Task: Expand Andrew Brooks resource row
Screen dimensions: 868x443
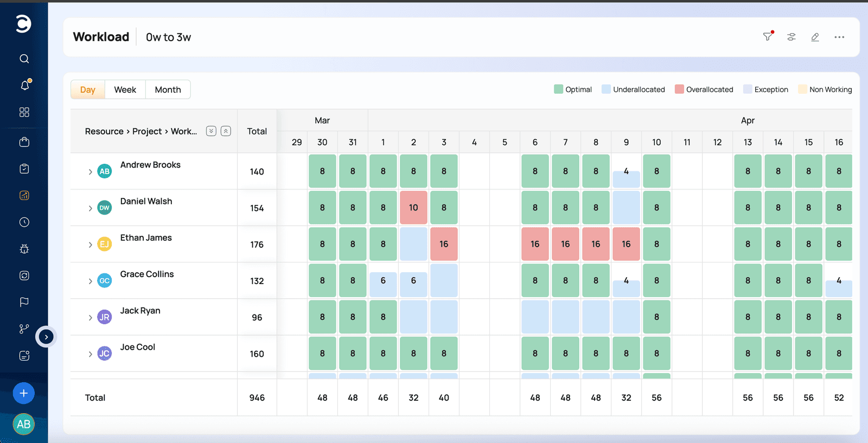Action: (90, 172)
